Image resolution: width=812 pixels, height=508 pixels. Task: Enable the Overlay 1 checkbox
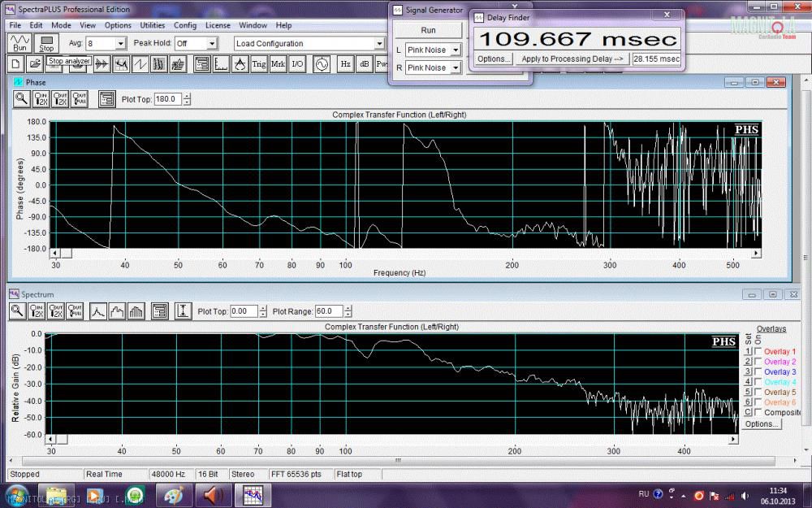click(758, 351)
